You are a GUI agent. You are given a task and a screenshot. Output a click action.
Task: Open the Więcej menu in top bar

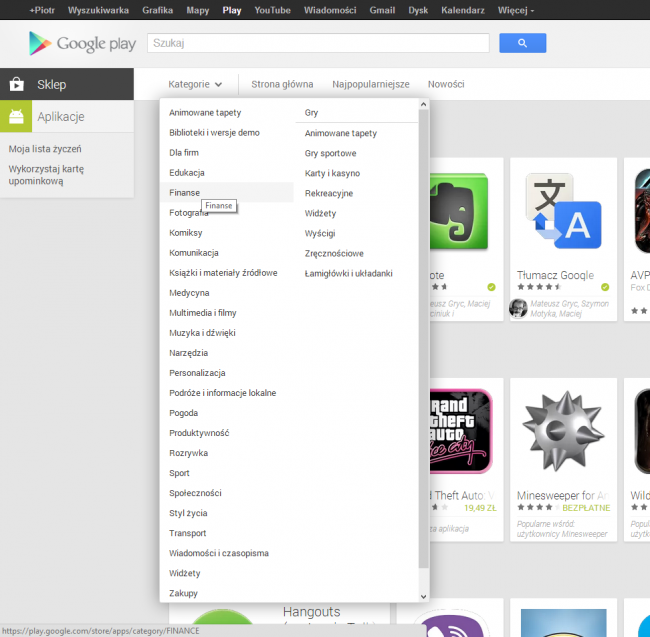pos(516,10)
